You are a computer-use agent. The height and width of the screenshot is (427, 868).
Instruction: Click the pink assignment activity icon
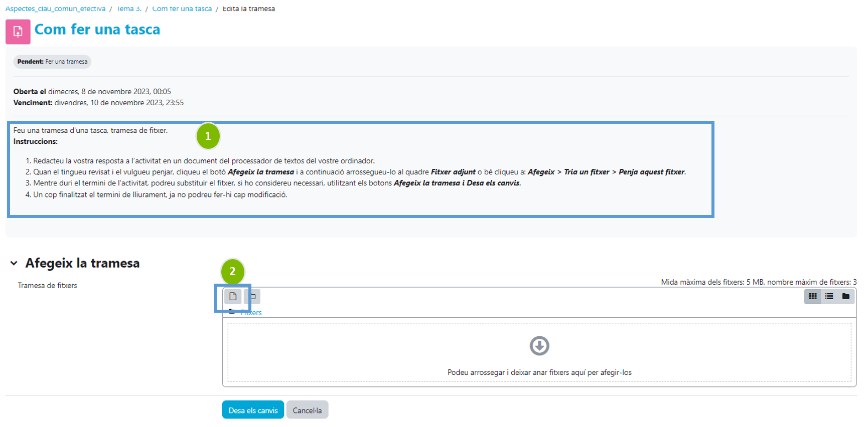coord(18,32)
